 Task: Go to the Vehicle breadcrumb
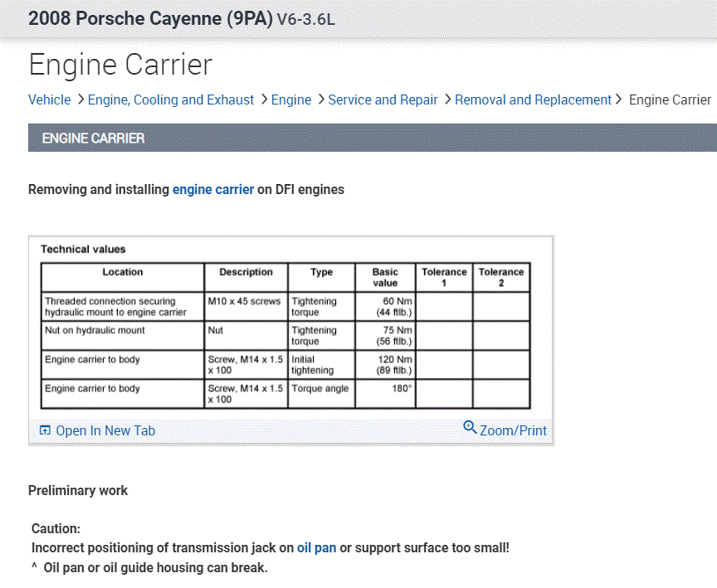click(49, 100)
